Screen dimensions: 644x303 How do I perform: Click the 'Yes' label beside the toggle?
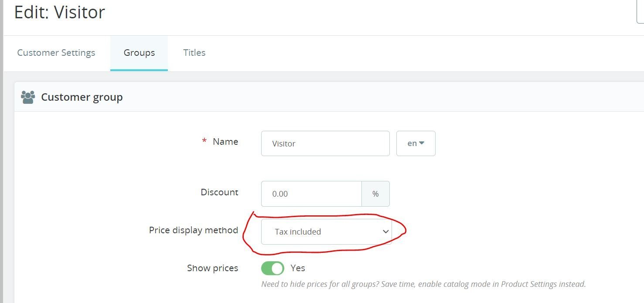tap(298, 268)
